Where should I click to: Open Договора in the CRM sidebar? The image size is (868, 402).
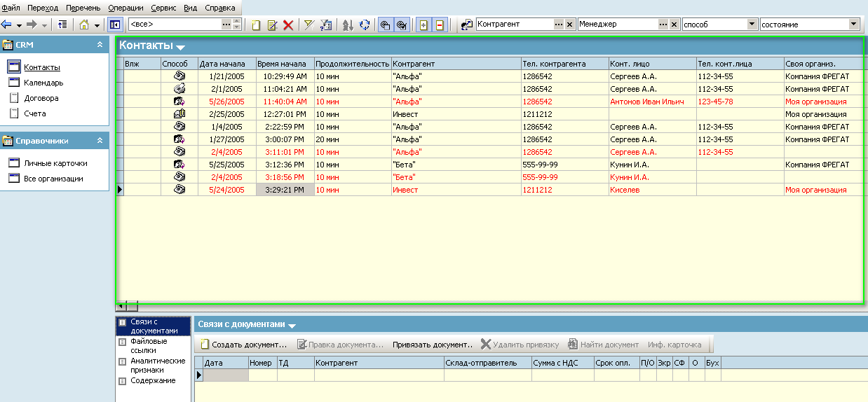pyautogui.click(x=41, y=99)
